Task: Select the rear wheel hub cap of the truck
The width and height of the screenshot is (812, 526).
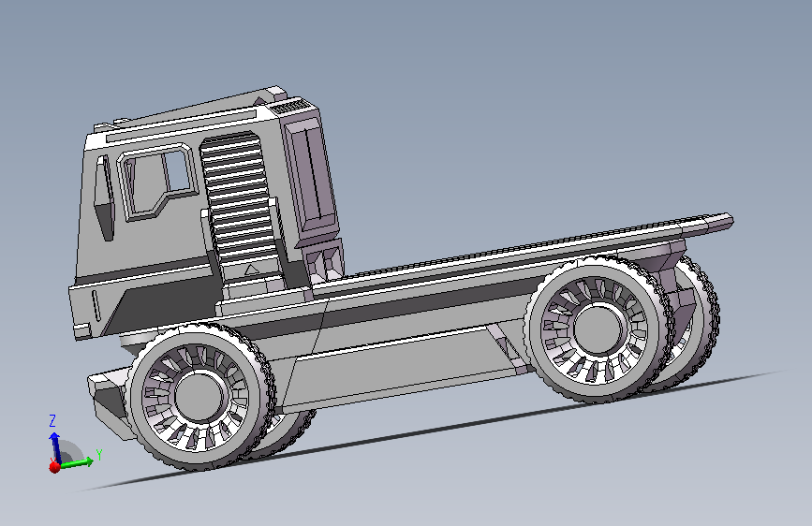Action: point(598,329)
